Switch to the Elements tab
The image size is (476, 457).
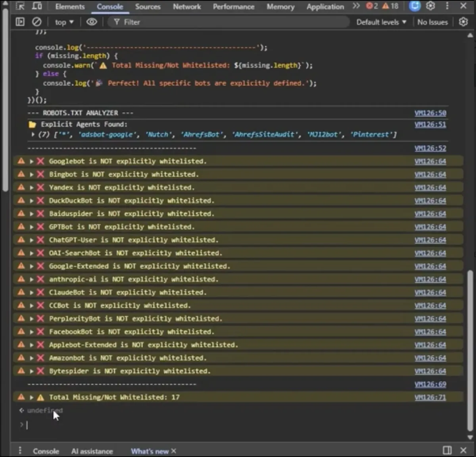(70, 7)
